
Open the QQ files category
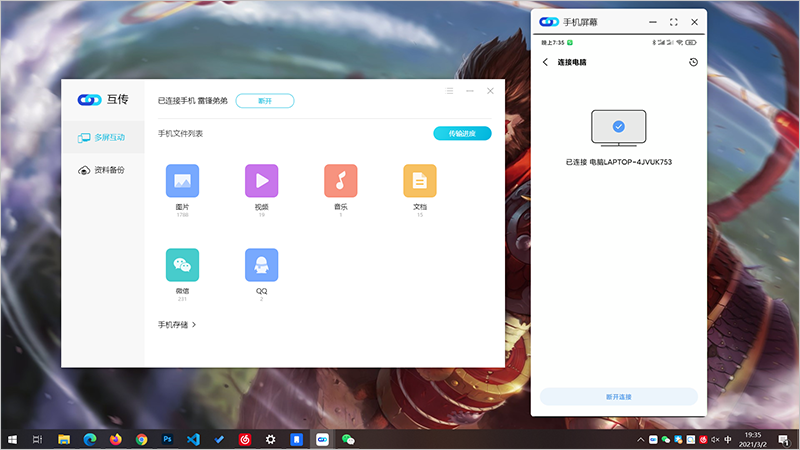(262, 265)
